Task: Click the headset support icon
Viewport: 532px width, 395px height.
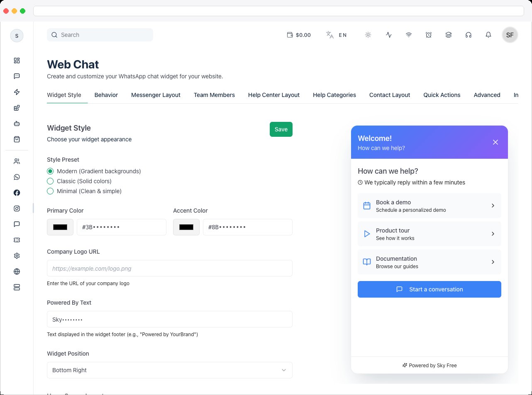Action: tap(469, 35)
